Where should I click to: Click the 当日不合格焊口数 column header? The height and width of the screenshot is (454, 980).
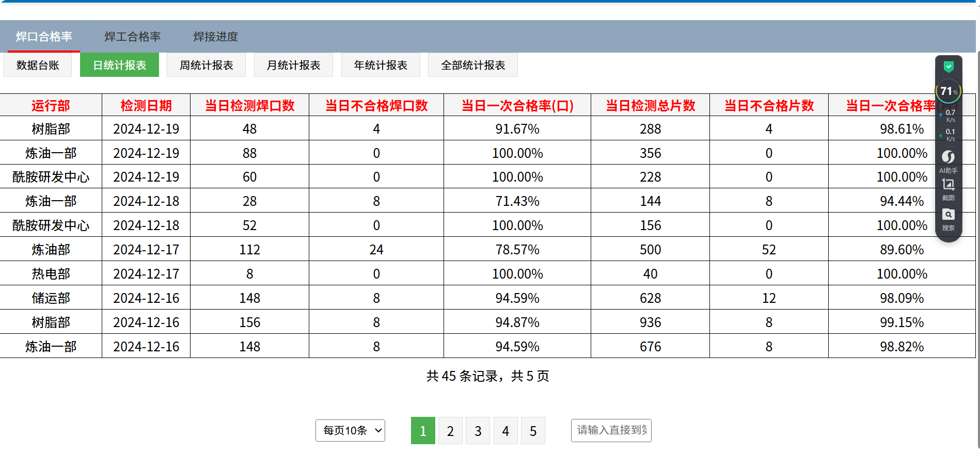pos(376,105)
